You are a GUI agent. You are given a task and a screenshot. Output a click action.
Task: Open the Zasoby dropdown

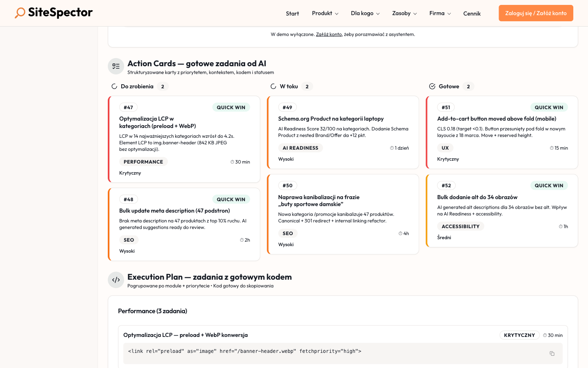pos(404,13)
